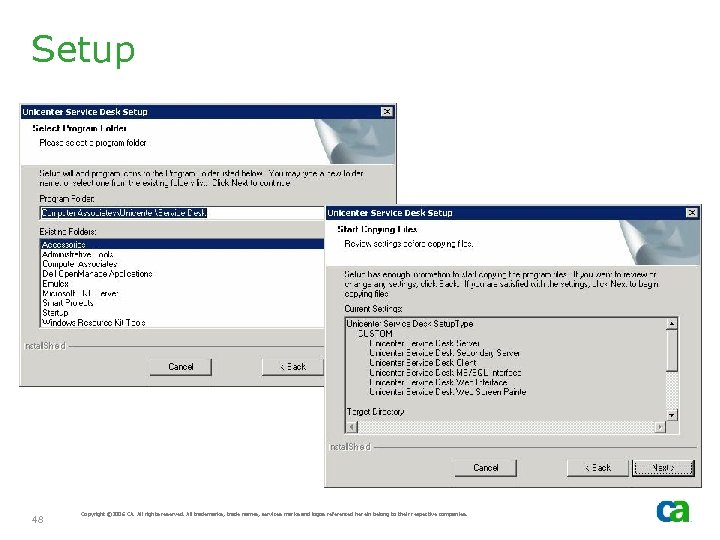Click Back in Select Program Folder dialog
Screen dimensions: 720x540
(293, 367)
